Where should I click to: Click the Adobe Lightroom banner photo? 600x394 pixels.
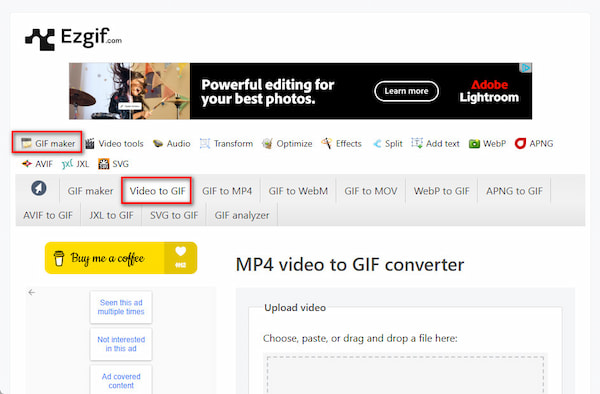point(129,91)
